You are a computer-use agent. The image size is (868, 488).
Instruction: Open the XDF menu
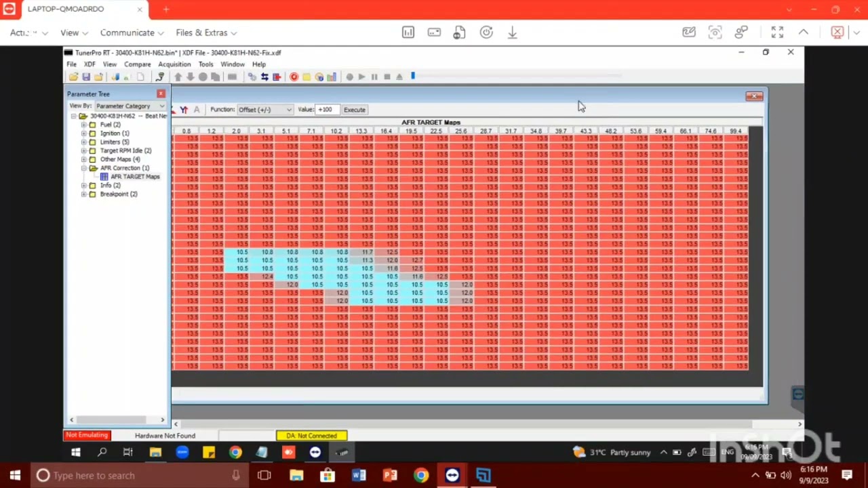coord(90,64)
